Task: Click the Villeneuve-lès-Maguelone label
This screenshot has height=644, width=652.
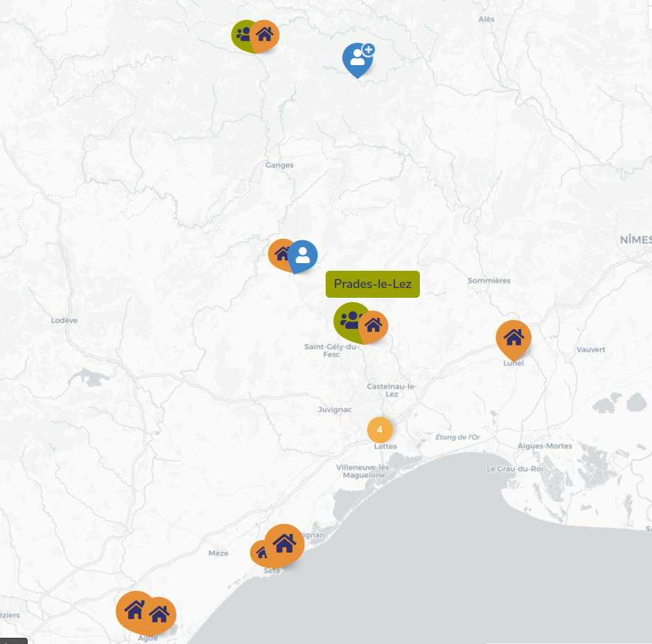Action: tap(364, 471)
